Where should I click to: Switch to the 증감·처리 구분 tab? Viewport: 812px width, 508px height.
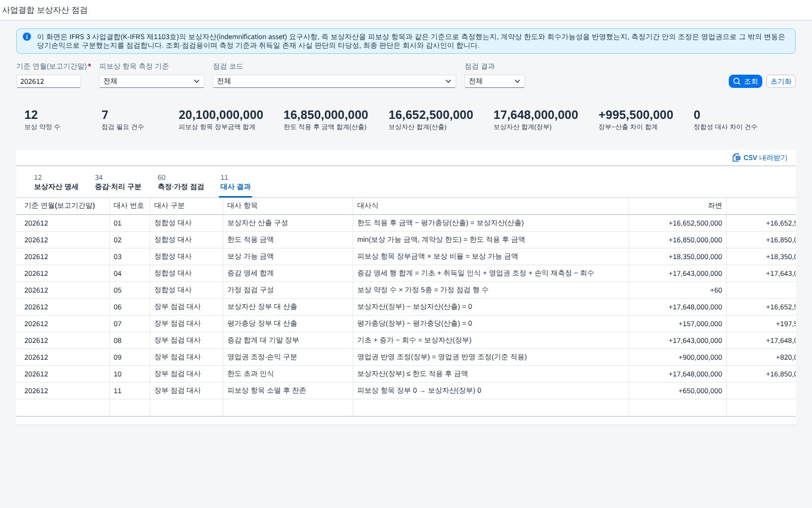118,182
